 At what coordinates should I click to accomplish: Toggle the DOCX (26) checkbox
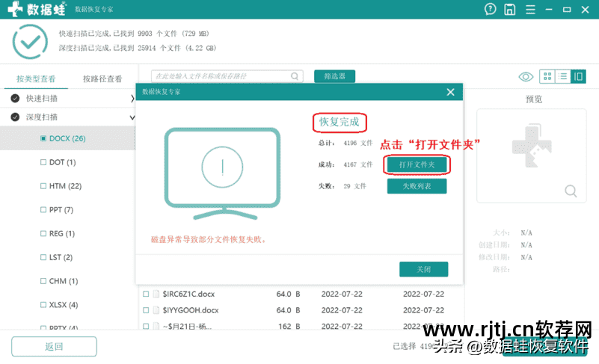click(43, 138)
